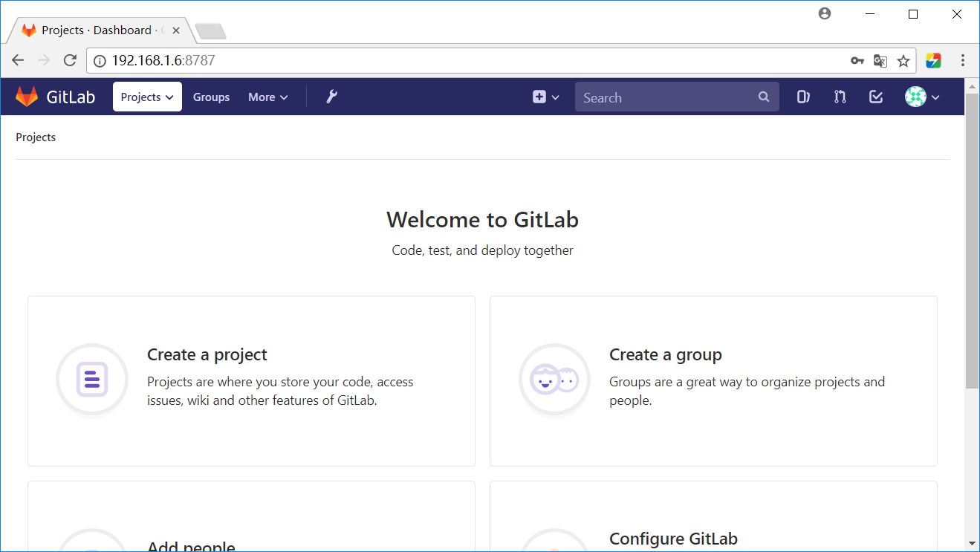Open the Create a group card
This screenshot has height=552, width=980.
pyautogui.click(x=713, y=381)
